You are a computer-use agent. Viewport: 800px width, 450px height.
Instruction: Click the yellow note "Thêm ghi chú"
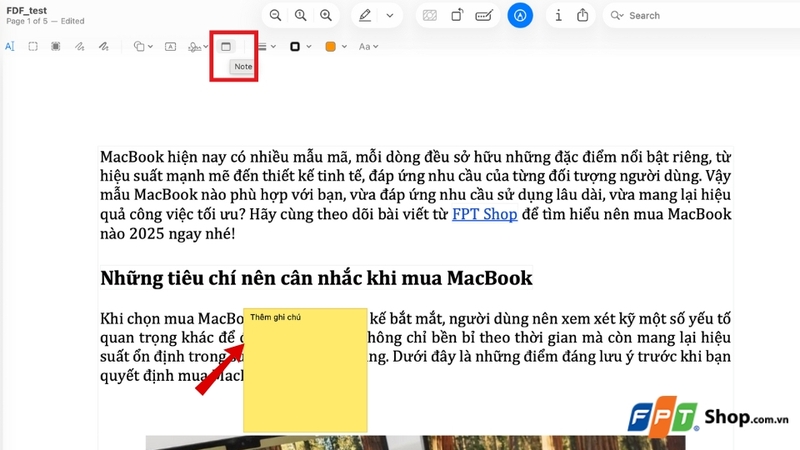[305, 370]
